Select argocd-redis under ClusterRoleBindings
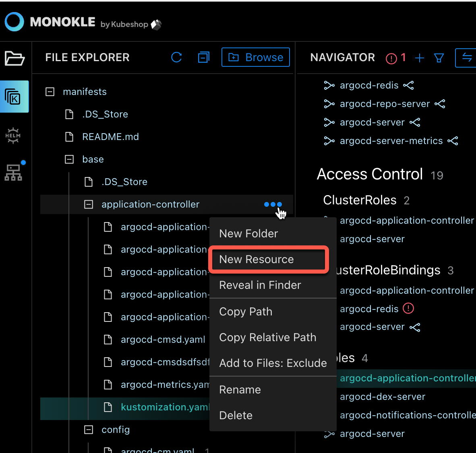This screenshot has height=453, width=476. (369, 309)
